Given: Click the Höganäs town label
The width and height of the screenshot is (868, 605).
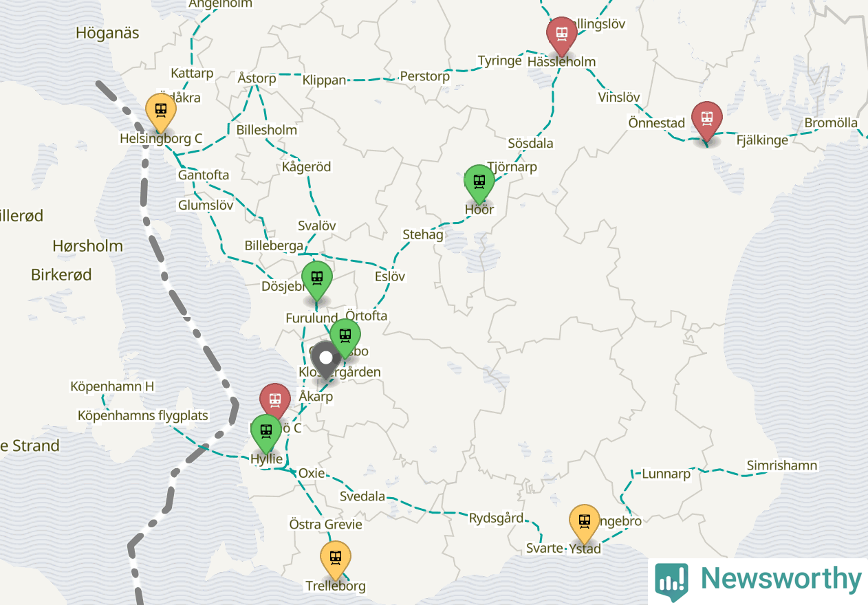Looking at the screenshot, I should [107, 32].
